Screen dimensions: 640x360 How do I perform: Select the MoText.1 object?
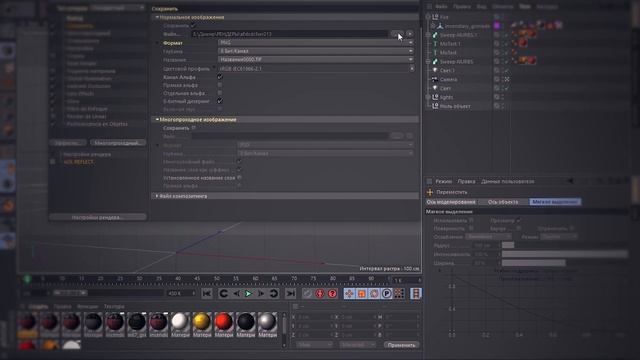coord(450,44)
